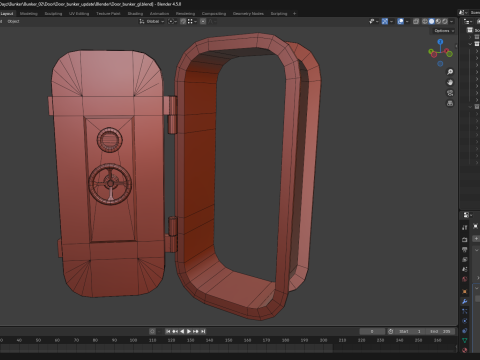Select solid viewport shading
This screenshot has width=480, height=360.
(431, 21)
